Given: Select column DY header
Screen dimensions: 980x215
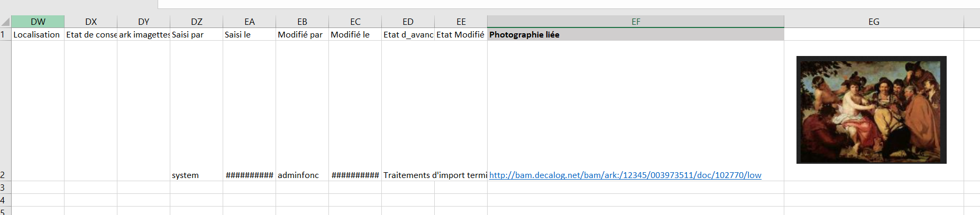Looking at the screenshot, I should click(x=144, y=22).
